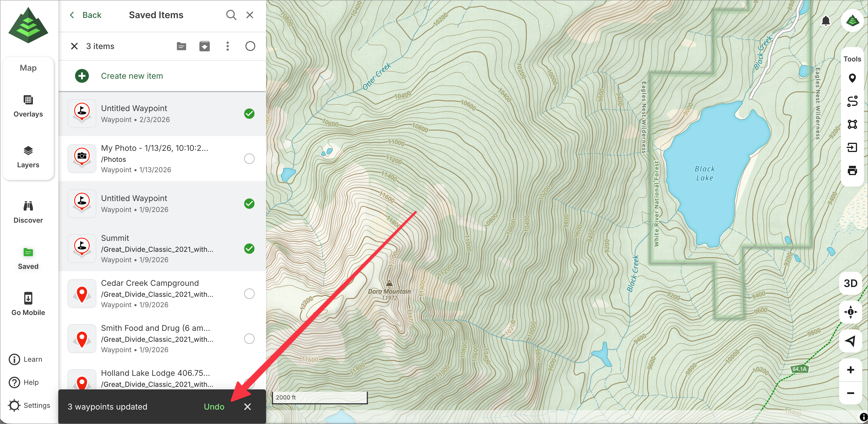
Task: Move selected items to folder icon
Action: point(181,46)
